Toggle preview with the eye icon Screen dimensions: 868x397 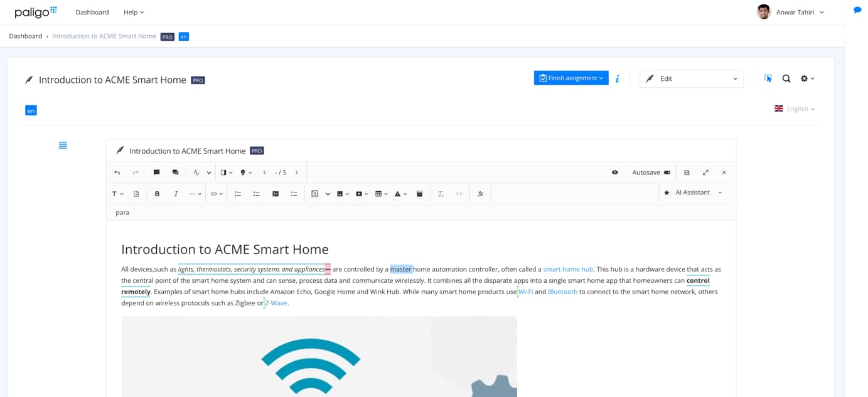coord(615,172)
